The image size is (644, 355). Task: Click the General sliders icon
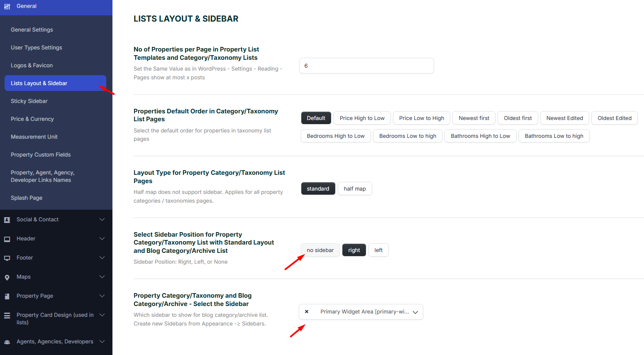pos(7,7)
